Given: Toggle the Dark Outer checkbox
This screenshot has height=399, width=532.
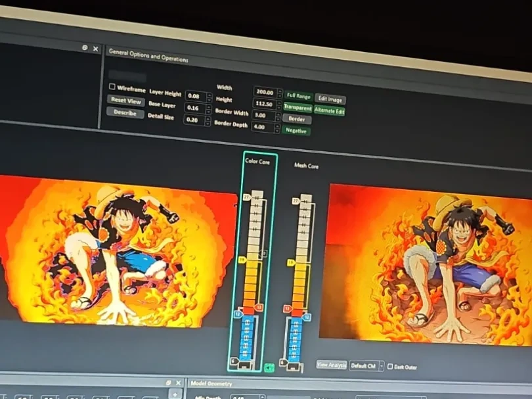Looking at the screenshot, I should point(390,366).
